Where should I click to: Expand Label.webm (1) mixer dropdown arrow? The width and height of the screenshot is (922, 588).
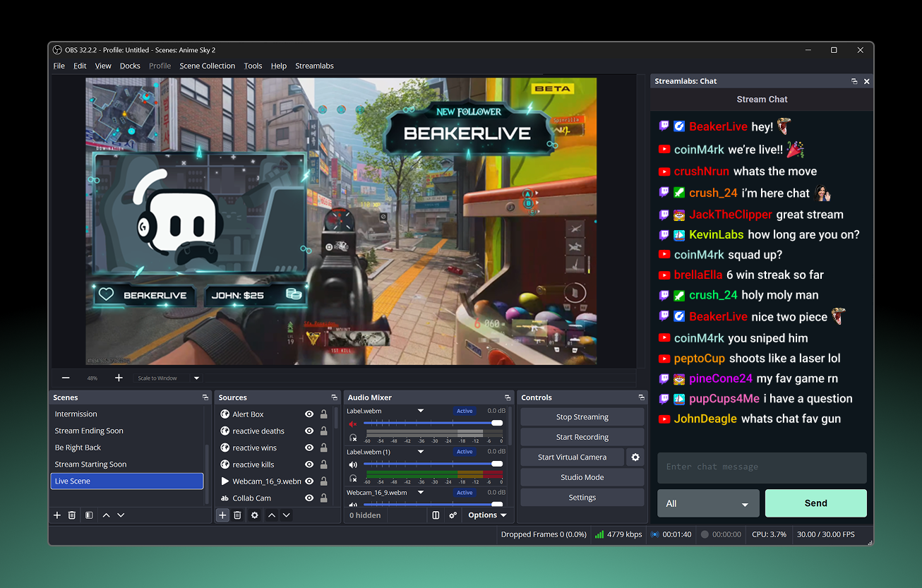(x=421, y=452)
